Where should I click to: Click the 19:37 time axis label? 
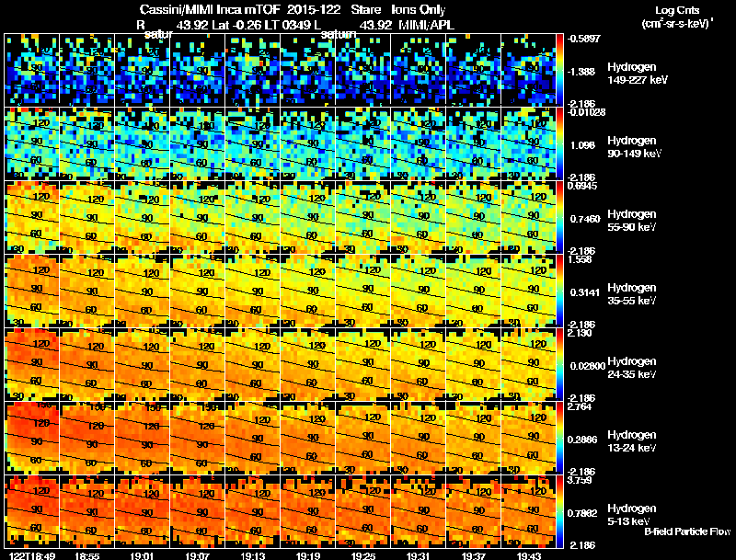click(473, 555)
